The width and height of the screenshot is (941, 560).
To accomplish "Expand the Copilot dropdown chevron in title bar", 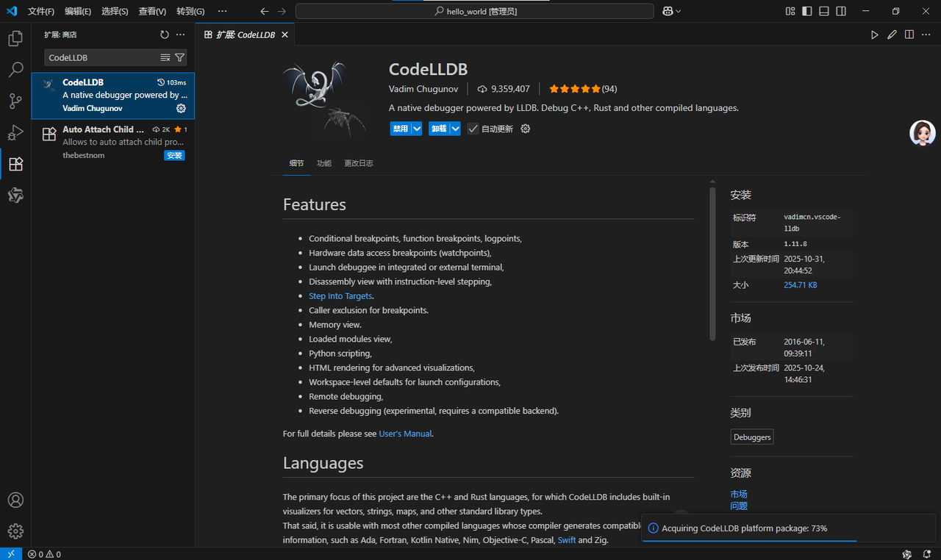I will tap(678, 11).
